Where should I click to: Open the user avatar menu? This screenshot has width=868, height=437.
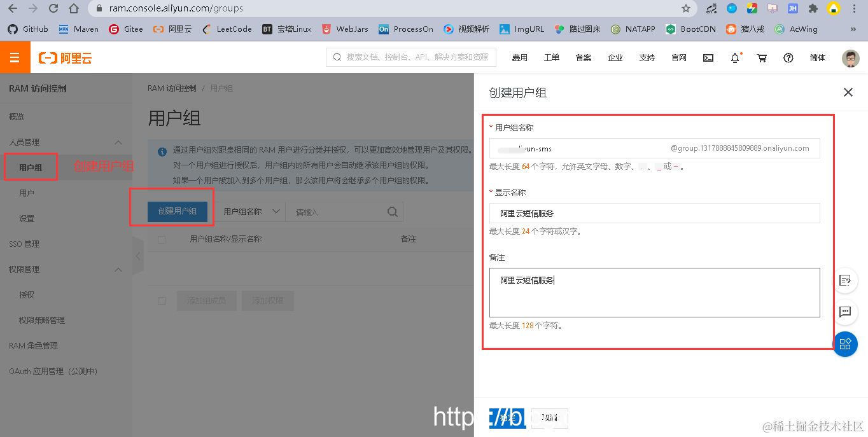click(x=850, y=59)
